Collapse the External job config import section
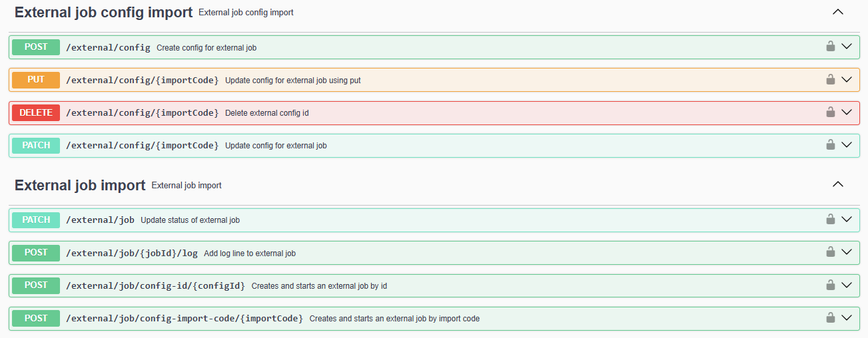 pos(838,12)
